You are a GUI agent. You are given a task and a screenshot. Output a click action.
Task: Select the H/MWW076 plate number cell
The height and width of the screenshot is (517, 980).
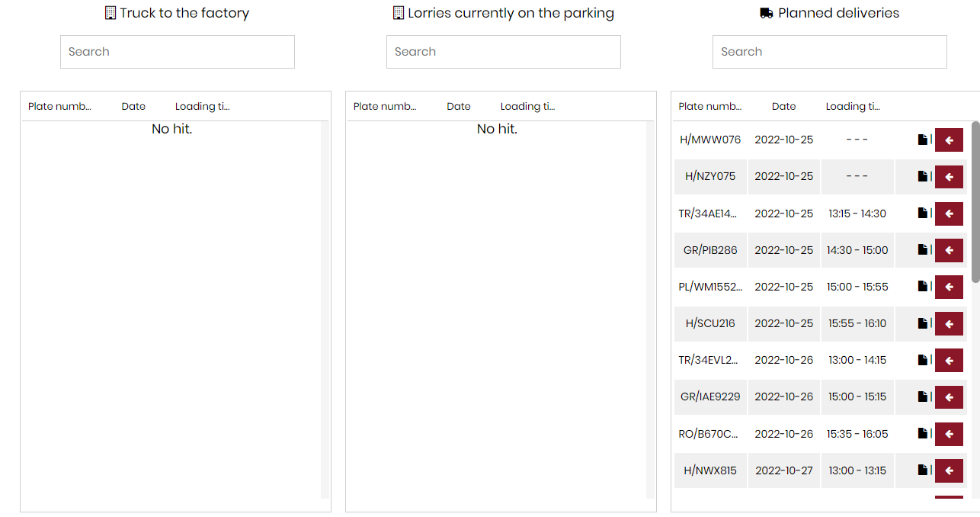tap(710, 140)
